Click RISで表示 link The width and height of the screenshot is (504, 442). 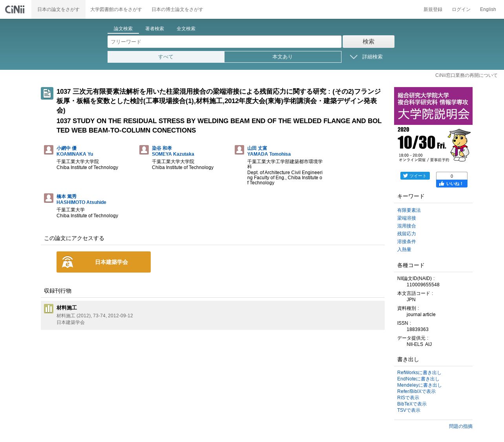coord(408,398)
